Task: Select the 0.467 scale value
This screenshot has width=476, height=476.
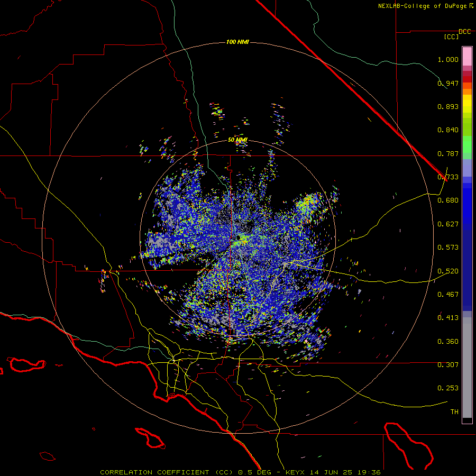Action: [448, 295]
